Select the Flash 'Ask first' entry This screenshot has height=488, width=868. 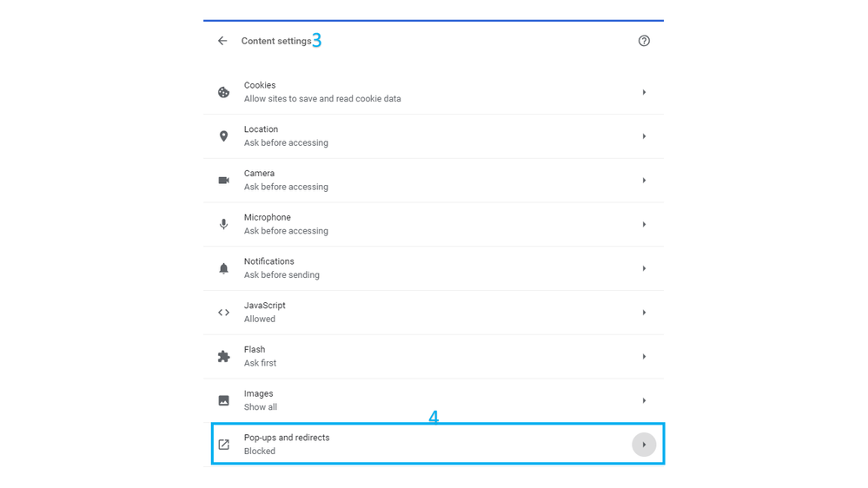260,363
